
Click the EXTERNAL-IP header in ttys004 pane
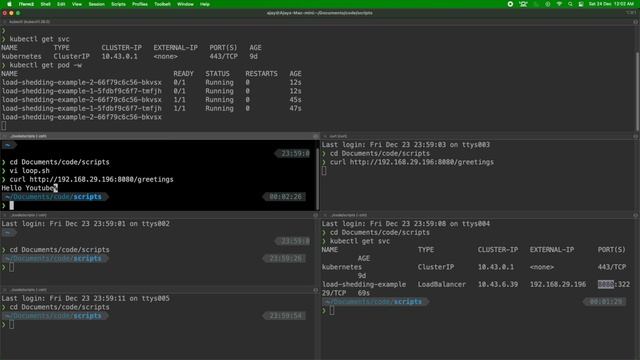click(552, 249)
